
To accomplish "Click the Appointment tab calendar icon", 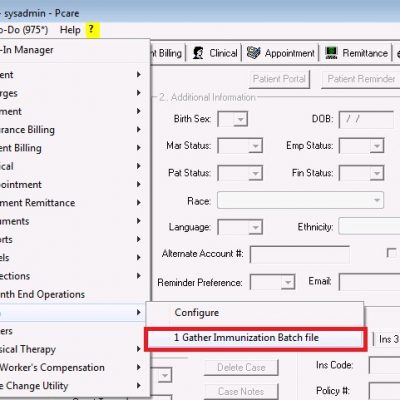I will (x=254, y=53).
